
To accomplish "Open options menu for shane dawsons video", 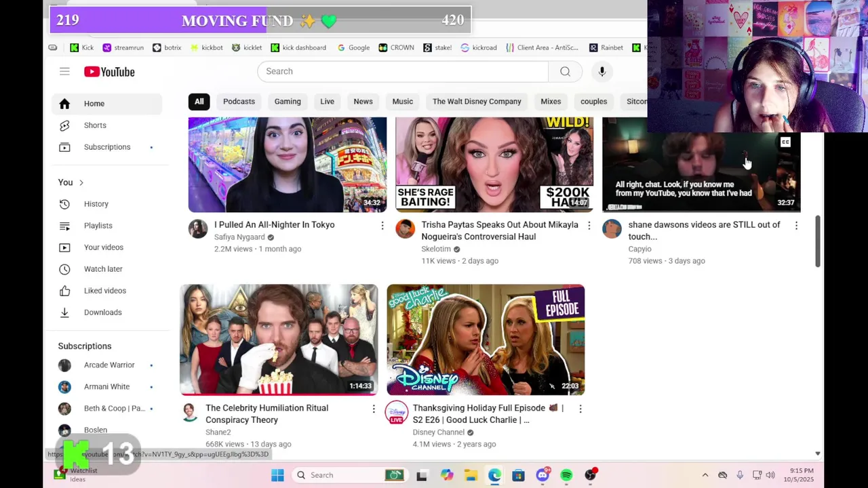I will click(x=796, y=226).
